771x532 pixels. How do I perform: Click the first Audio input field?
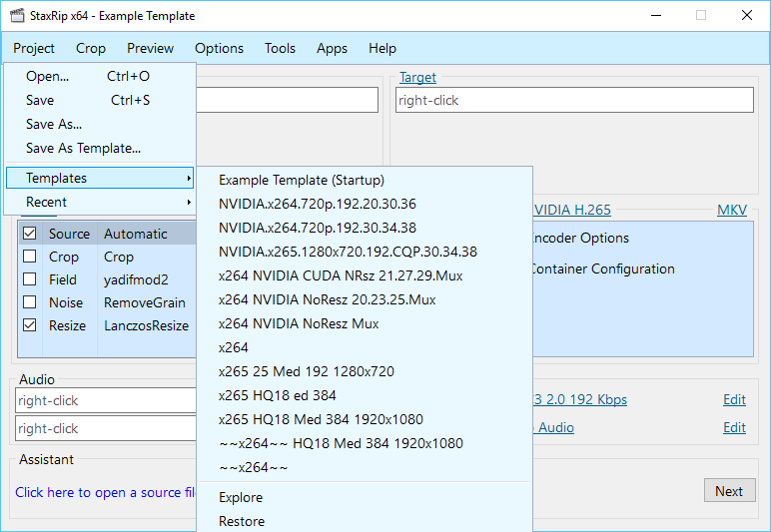coord(106,401)
